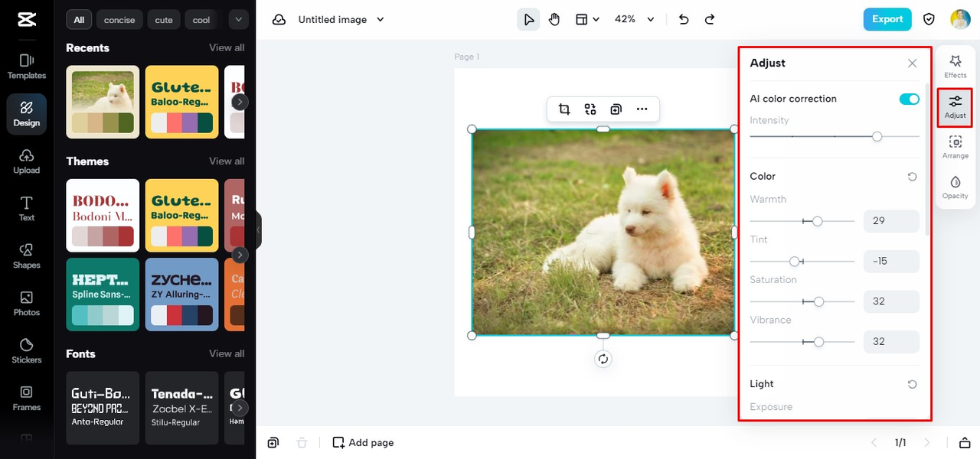Screen dimensions: 980x459
Task: Open the Design sidebar panel
Action: tap(27, 114)
